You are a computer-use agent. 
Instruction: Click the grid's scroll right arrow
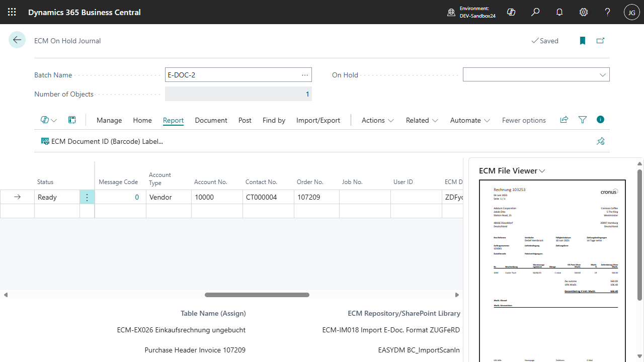tap(457, 295)
